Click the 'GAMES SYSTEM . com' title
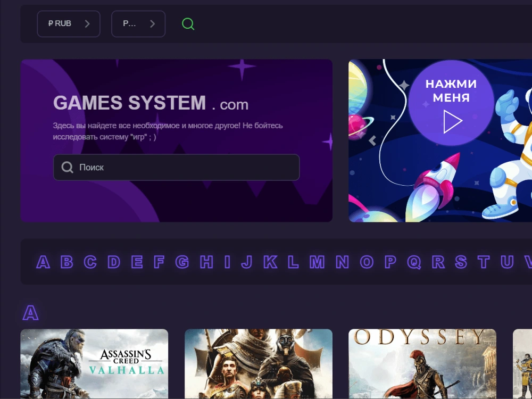 click(x=151, y=103)
